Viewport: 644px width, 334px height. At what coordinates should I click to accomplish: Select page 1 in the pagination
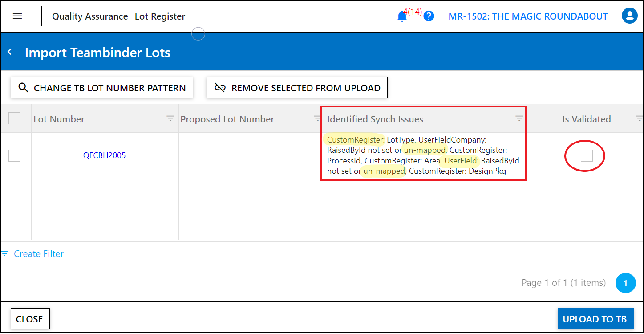tap(626, 283)
